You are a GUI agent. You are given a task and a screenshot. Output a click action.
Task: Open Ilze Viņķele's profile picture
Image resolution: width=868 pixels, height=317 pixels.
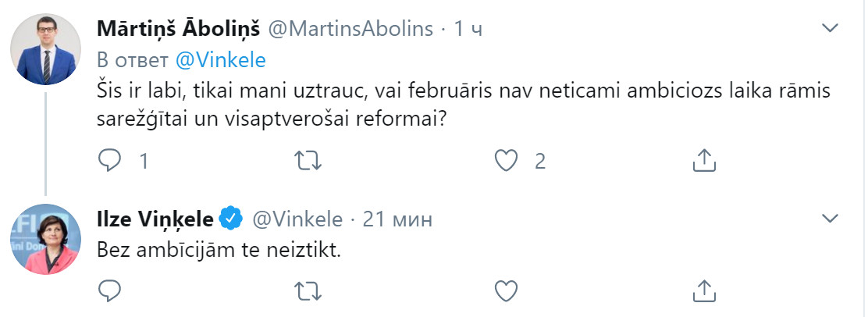pyautogui.click(x=45, y=240)
